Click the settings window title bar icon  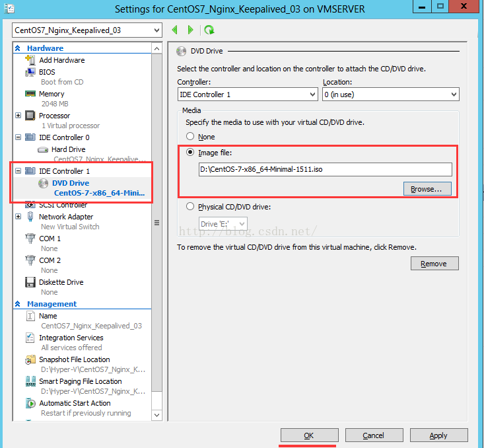click(x=9, y=9)
